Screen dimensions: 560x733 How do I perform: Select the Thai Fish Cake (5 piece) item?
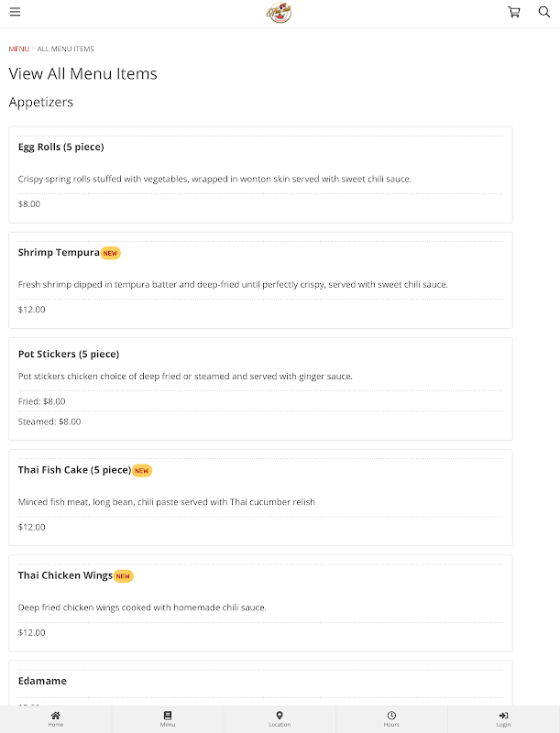click(74, 470)
